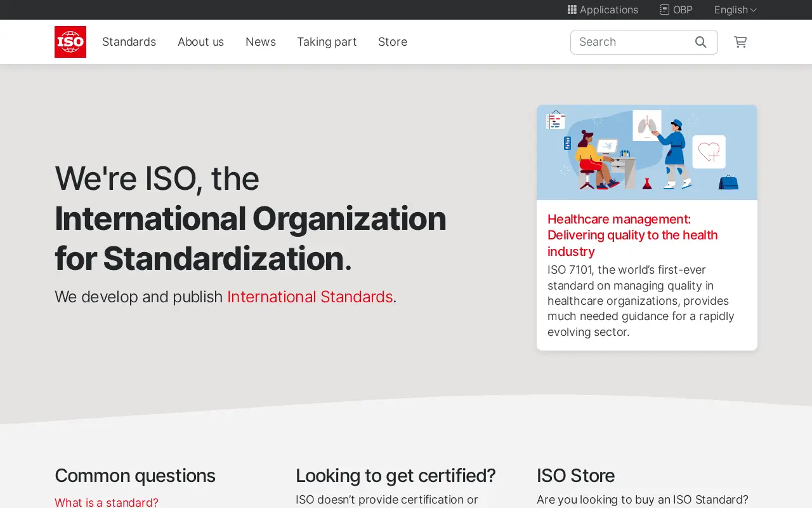This screenshot has height=508, width=812.
Task: Select the Looking to get certified? heading
Action: point(396,476)
